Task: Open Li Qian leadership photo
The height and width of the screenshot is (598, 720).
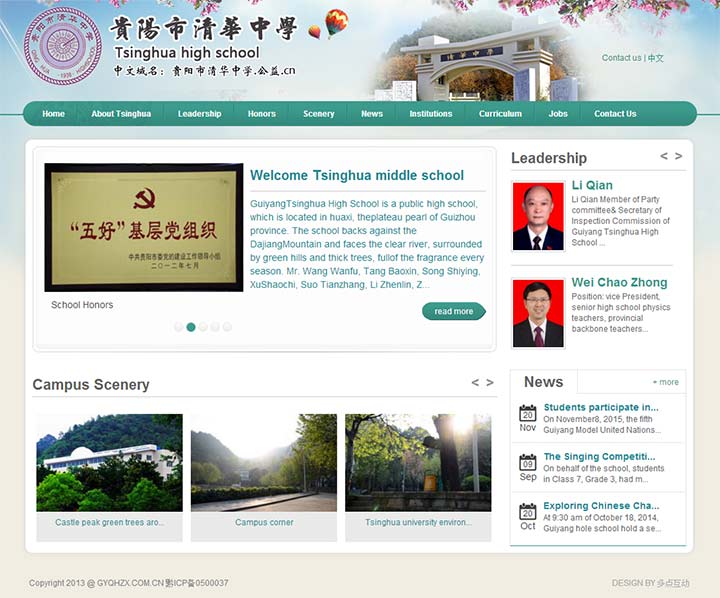Action: pos(538,216)
